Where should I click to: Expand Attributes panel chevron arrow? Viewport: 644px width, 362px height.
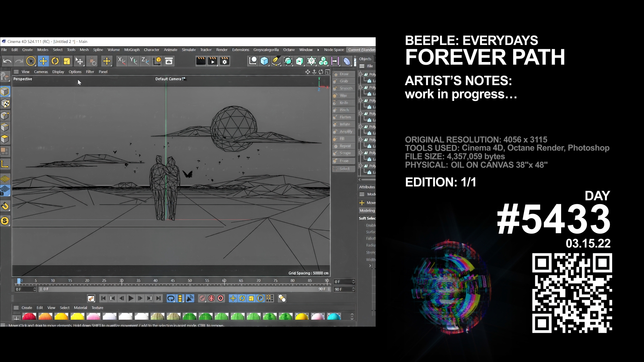coord(370,266)
